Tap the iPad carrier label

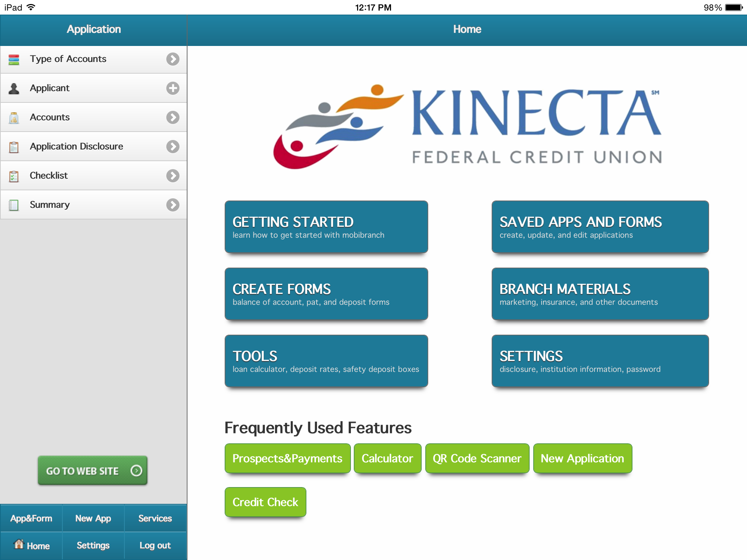tap(13, 7)
